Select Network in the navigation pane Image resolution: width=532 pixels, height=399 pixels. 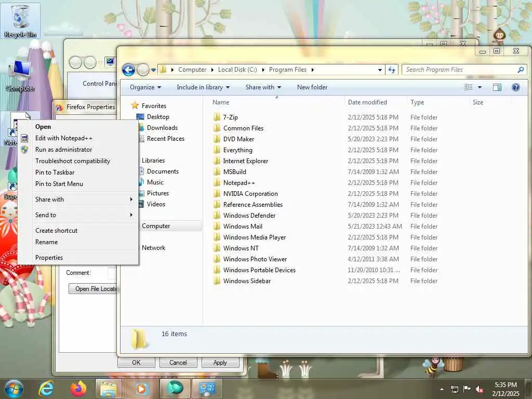pos(153,248)
